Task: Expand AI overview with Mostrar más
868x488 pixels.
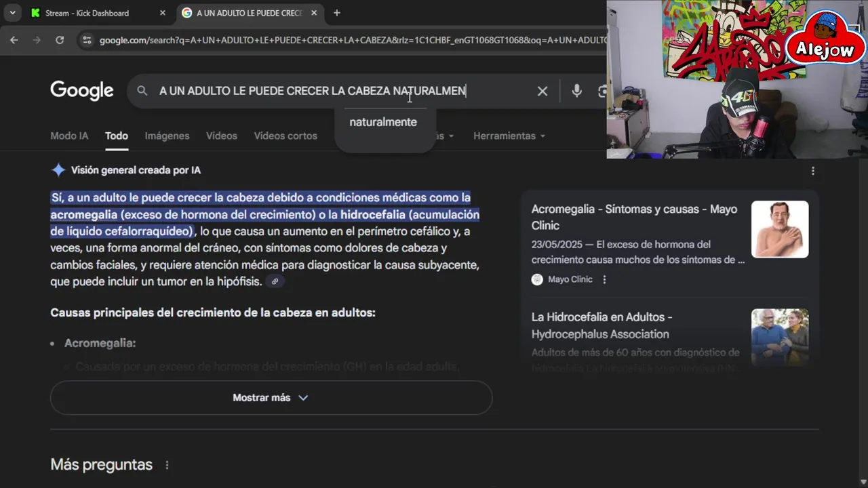Action: click(x=271, y=398)
